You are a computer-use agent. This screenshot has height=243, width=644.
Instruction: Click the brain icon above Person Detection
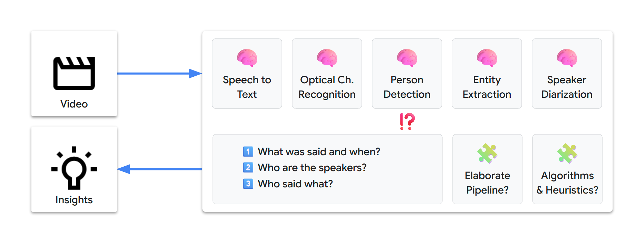pos(407,57)
